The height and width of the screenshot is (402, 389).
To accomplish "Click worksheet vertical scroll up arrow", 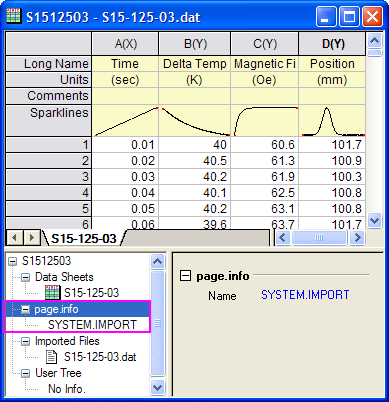I will coord(374,41).
